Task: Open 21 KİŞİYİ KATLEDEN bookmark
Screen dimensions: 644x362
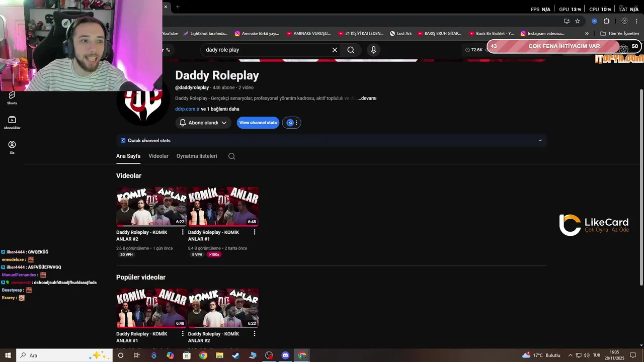Action: pyautogui.click(x=361, y=34)
